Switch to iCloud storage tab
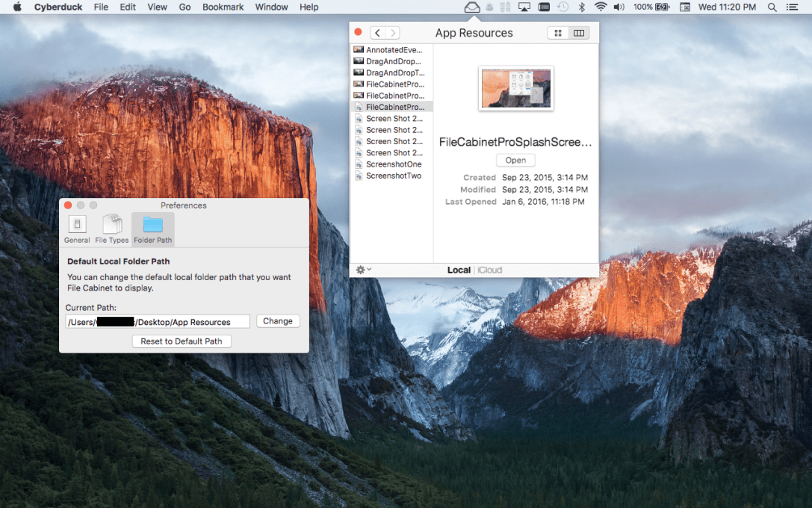 (490, 270)
